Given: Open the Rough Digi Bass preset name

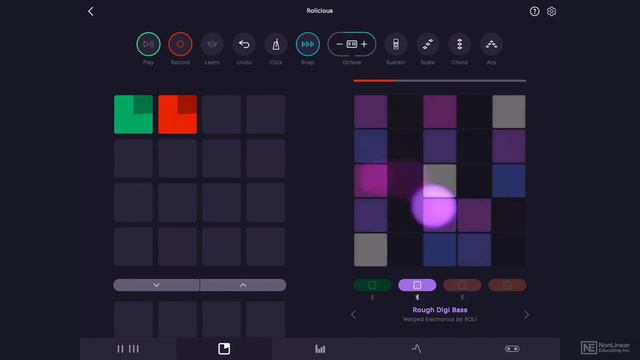Looking at the screenshot, I should click(x=440, y=310).
